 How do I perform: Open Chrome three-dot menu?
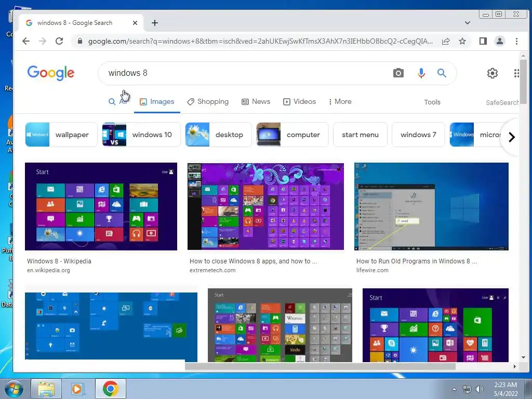click(x=516, y=42)
